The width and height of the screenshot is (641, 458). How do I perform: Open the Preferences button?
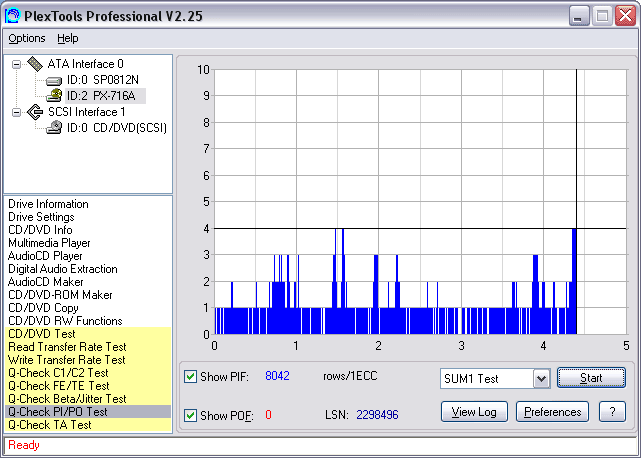tap(552, 412)
